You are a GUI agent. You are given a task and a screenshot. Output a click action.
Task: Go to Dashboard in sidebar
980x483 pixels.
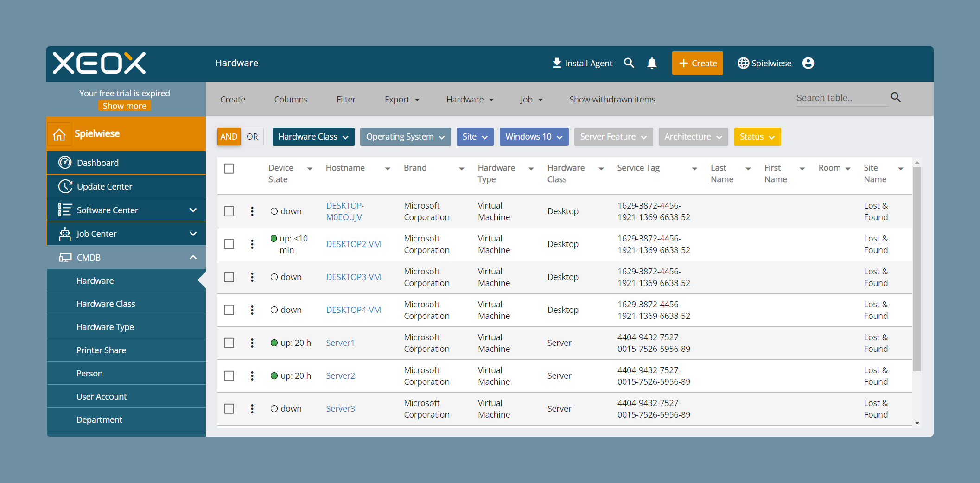127,163
